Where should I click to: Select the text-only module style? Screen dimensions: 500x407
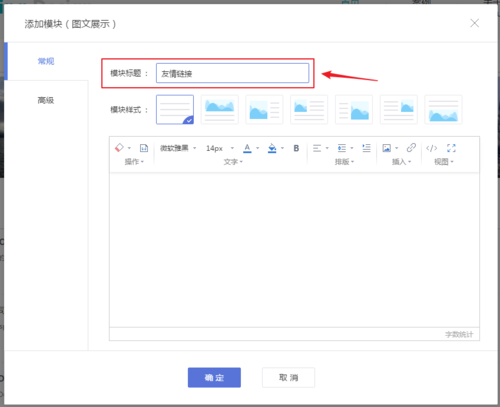pos(175,109)
